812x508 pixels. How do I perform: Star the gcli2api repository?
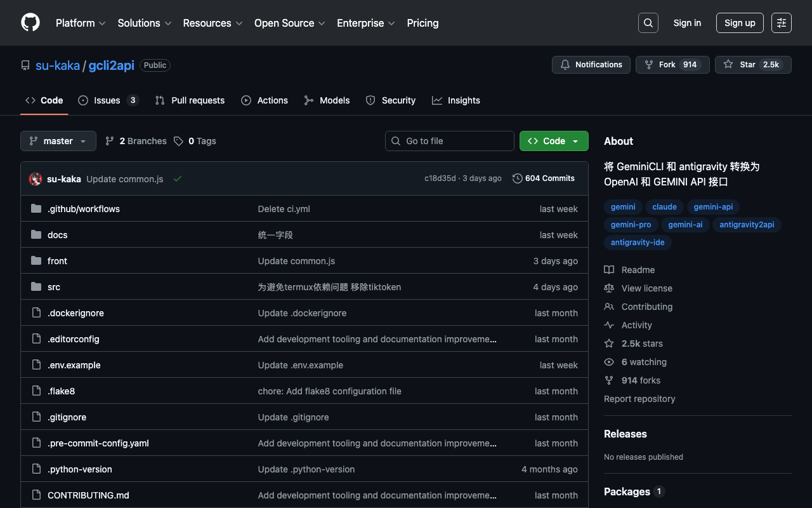coord(752,65)
